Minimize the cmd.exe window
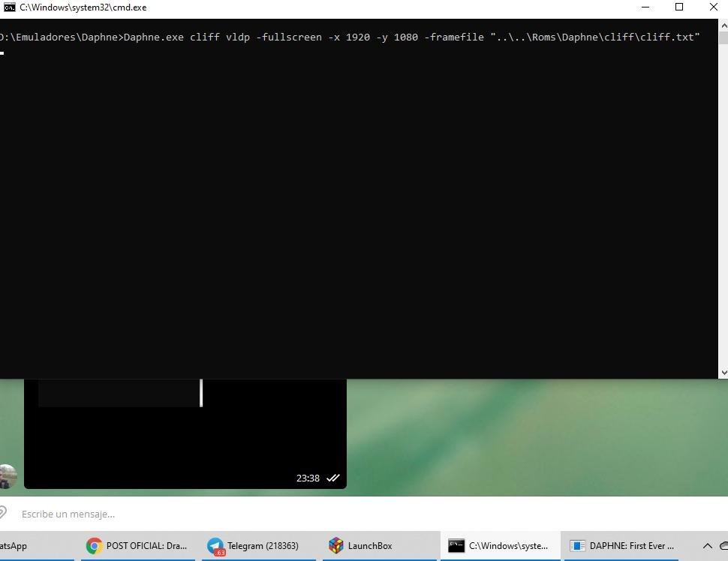Viewport: 728px width, 561px height. (645, 7)
